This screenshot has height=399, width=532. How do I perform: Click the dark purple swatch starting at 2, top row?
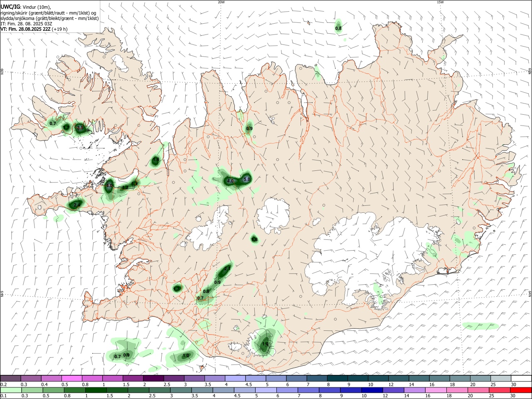tap(153, 378)
